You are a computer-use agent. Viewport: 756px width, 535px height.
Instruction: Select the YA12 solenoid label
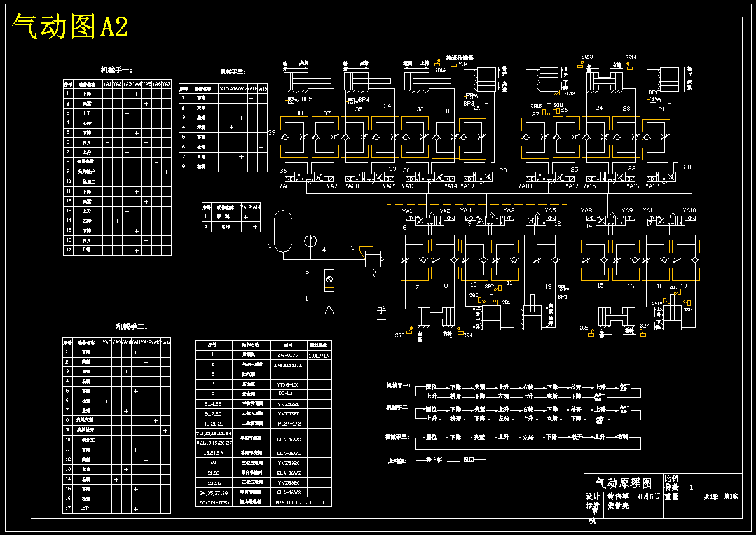tap(652, 186)
